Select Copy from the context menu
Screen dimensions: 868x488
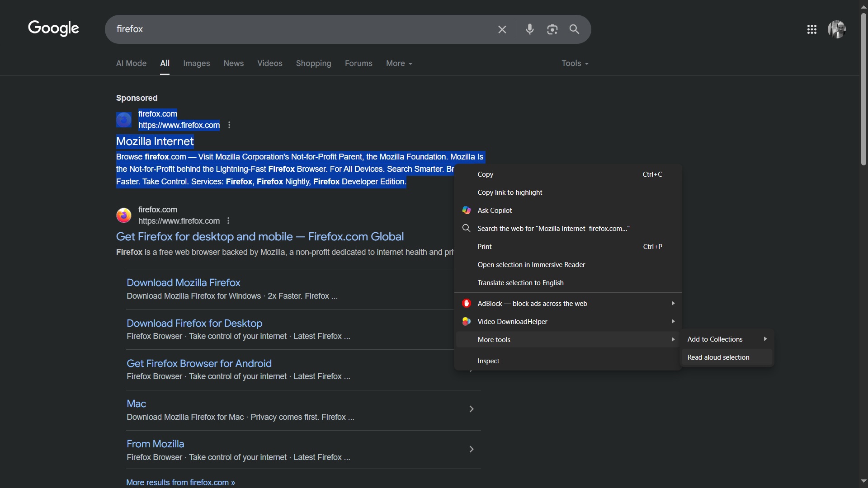pyautogui.click(x=486, y=174)
